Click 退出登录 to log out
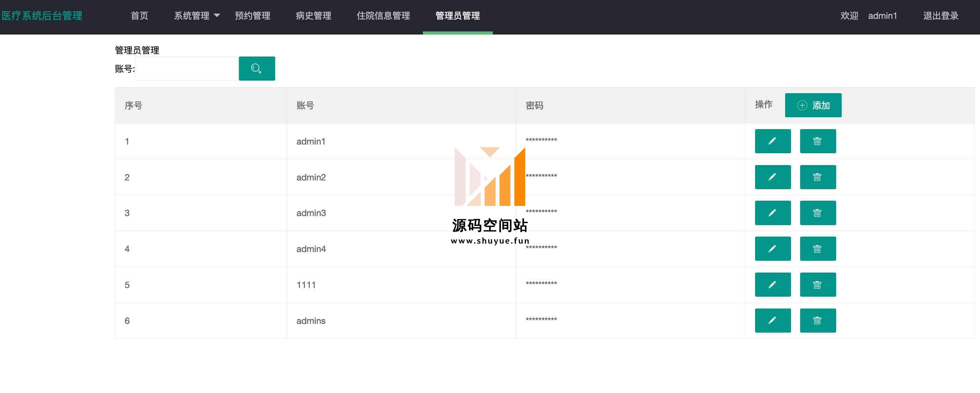Viewport: 980px width, 393px height. [941, 16]
